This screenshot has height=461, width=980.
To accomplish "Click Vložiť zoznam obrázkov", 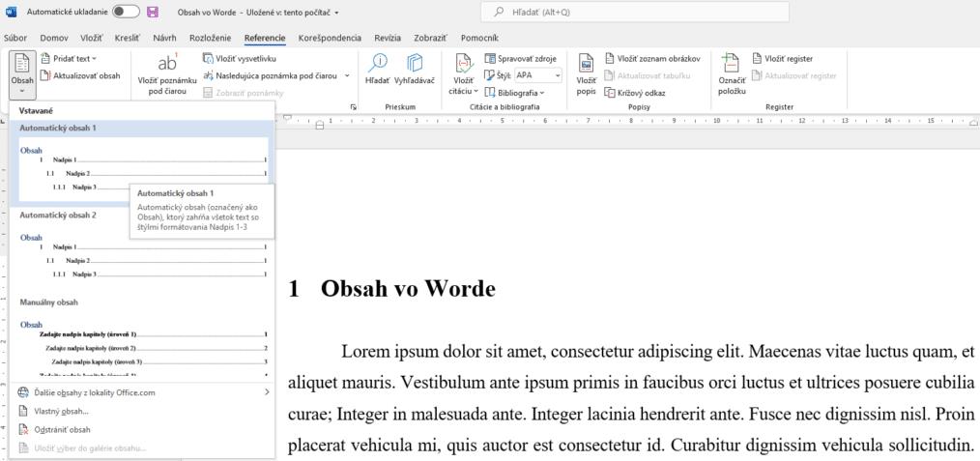I will click(x=652, y=59).
